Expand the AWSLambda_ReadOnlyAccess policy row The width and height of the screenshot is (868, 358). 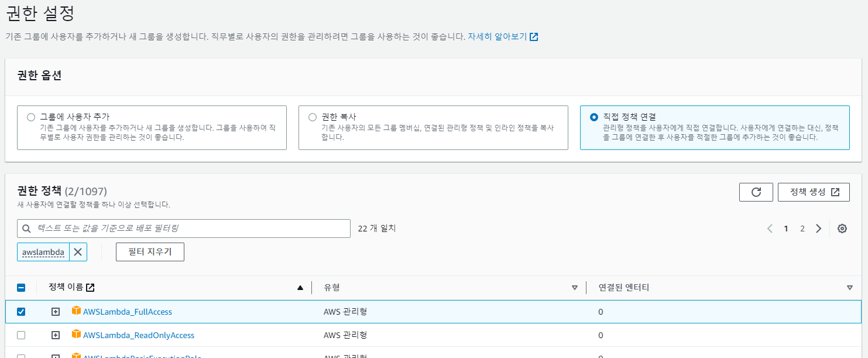(56, 335)
